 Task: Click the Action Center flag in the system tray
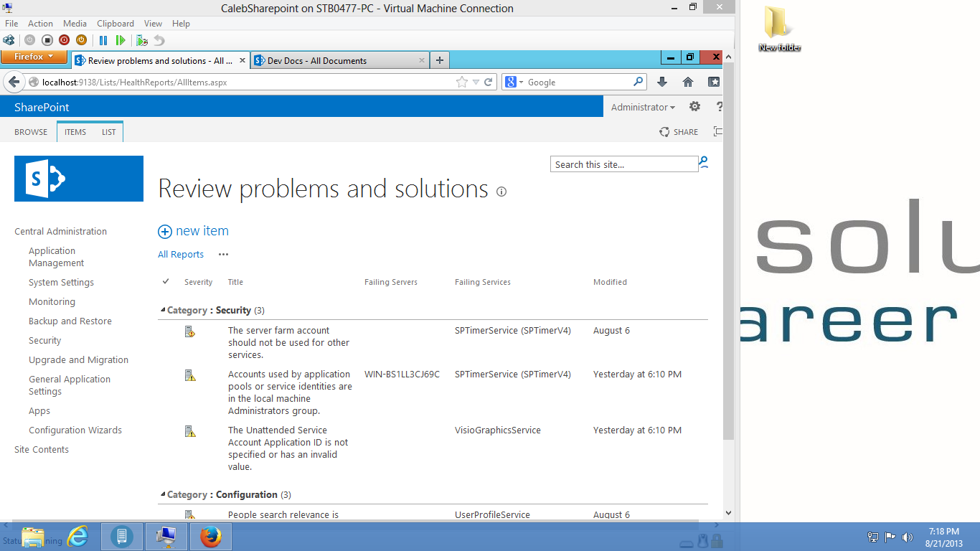(890, 537)
